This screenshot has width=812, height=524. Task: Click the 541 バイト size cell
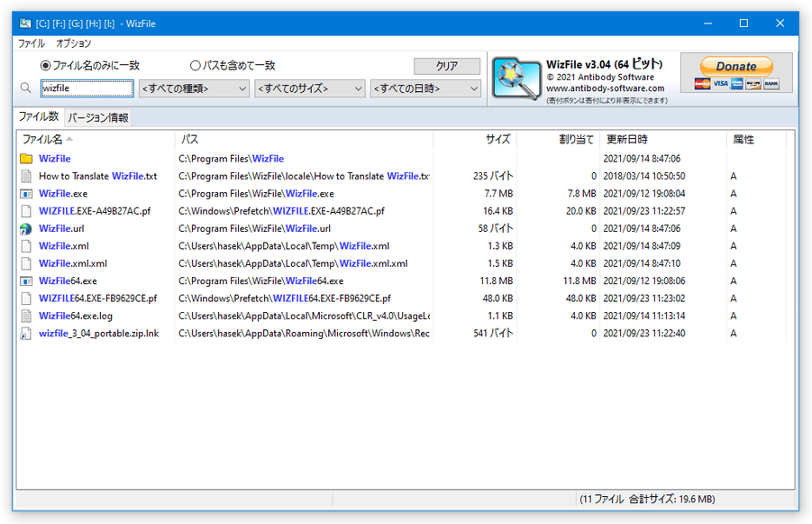493,334
